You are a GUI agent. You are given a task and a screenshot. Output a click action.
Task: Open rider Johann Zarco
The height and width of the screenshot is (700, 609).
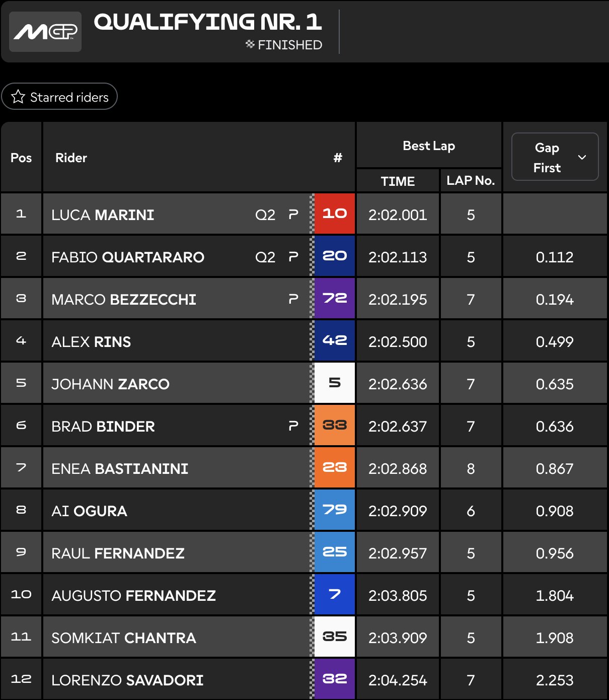click(x=110, y=384)
